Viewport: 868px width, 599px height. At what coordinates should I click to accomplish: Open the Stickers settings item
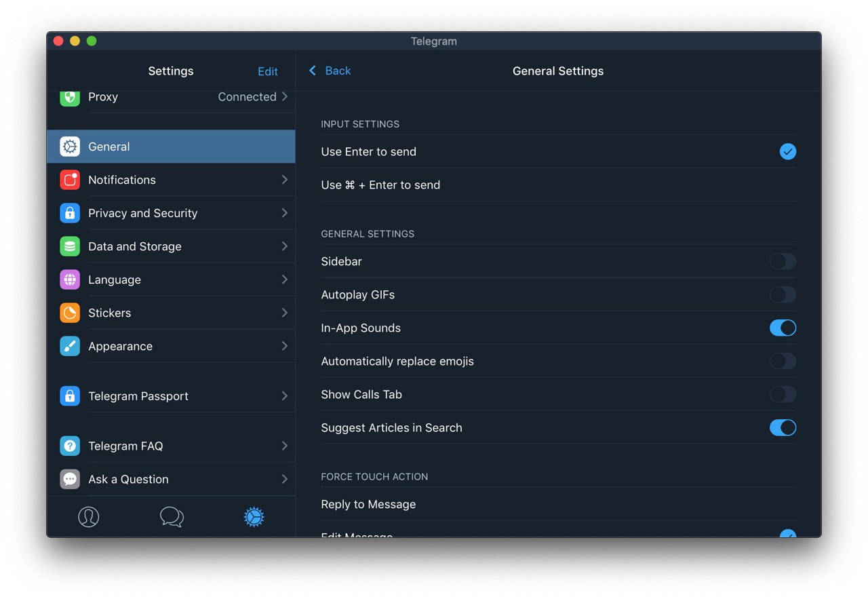point(171,313)
